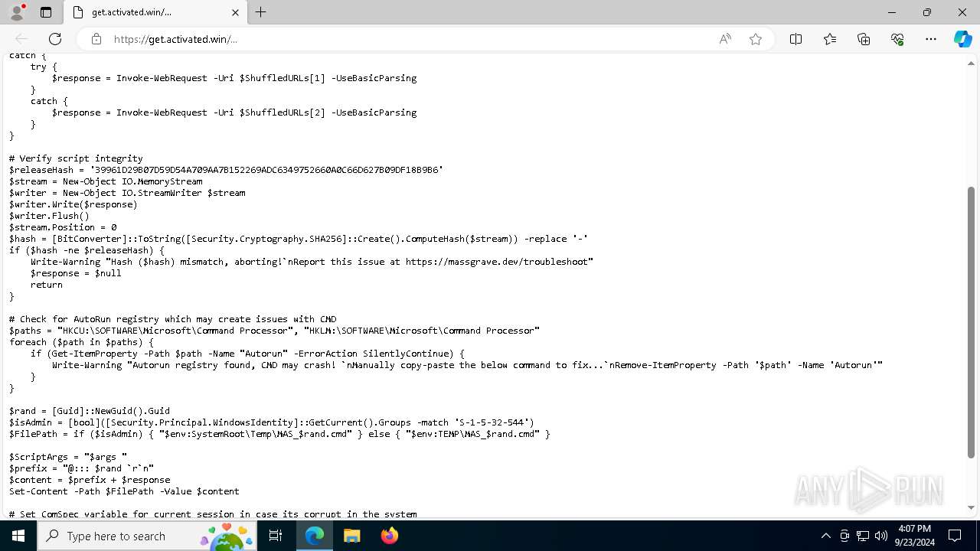The image size is (980, 551).
Task: Show hidden system tray icons
Action: (x=825, y=536)
